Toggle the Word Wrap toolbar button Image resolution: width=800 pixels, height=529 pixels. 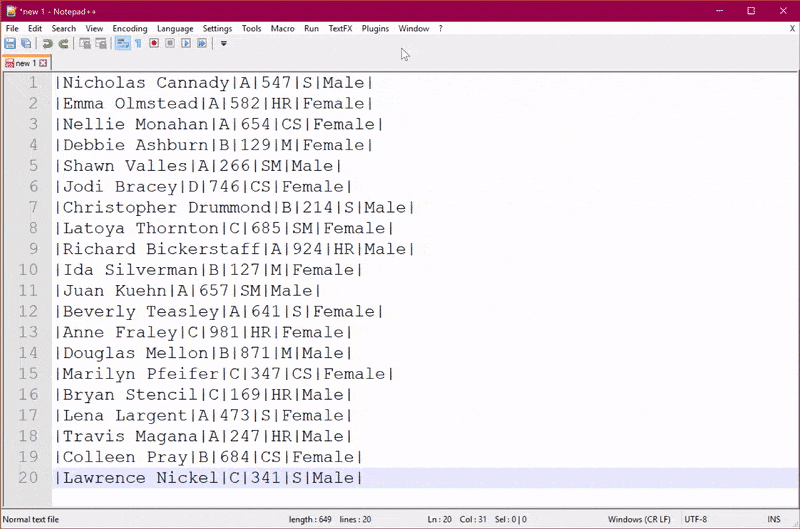(122, 44)
